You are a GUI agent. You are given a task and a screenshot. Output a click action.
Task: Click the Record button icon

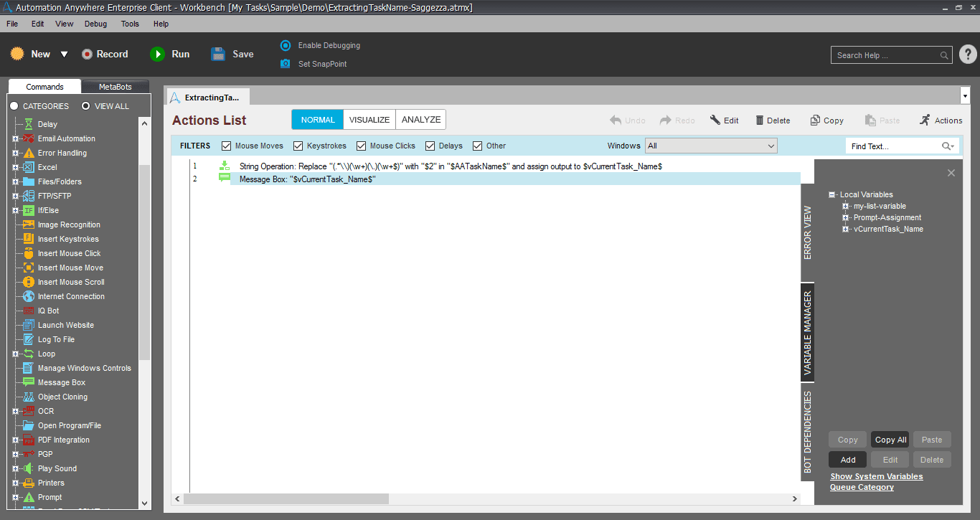pos(87,54)
